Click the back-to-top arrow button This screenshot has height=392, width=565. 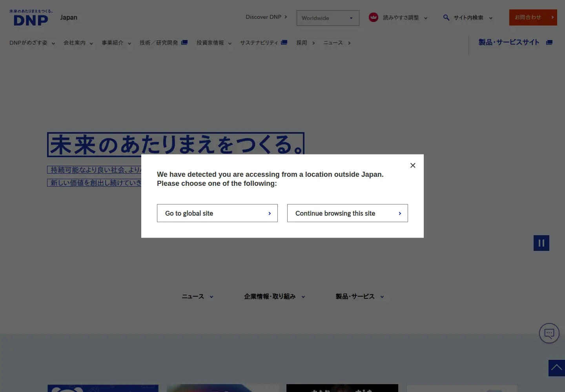557,368
